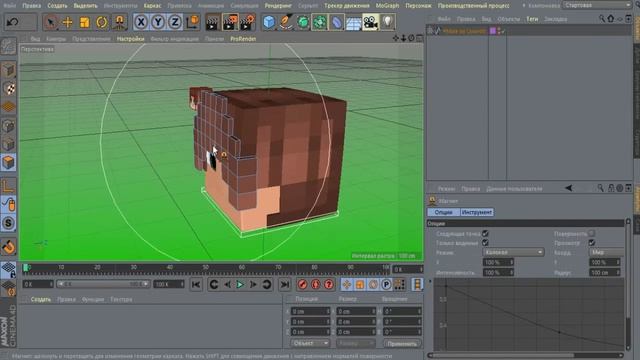Open the deformer objects icon
Screen dimensions: 640x360
point(337,22)
